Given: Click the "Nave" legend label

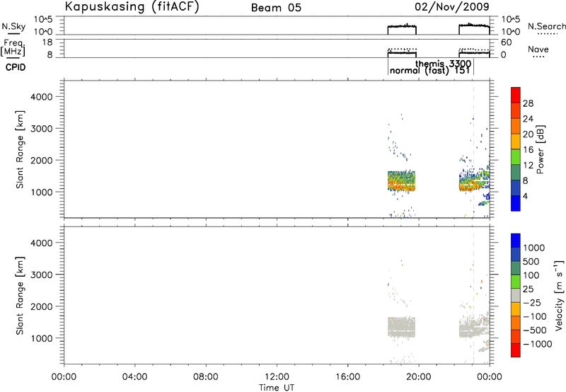Looking at the screenshot, I should (538, 49).
